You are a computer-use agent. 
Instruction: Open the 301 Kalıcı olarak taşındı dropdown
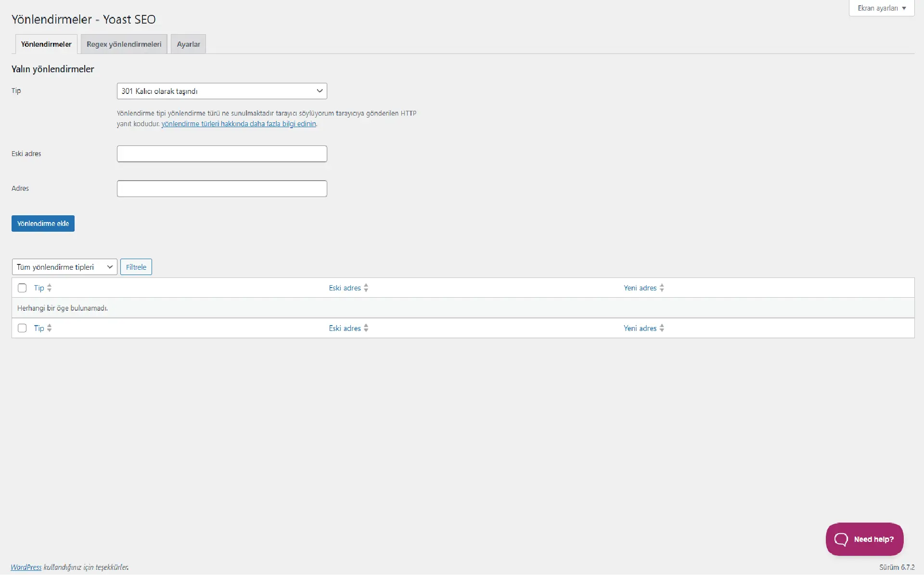222,91
